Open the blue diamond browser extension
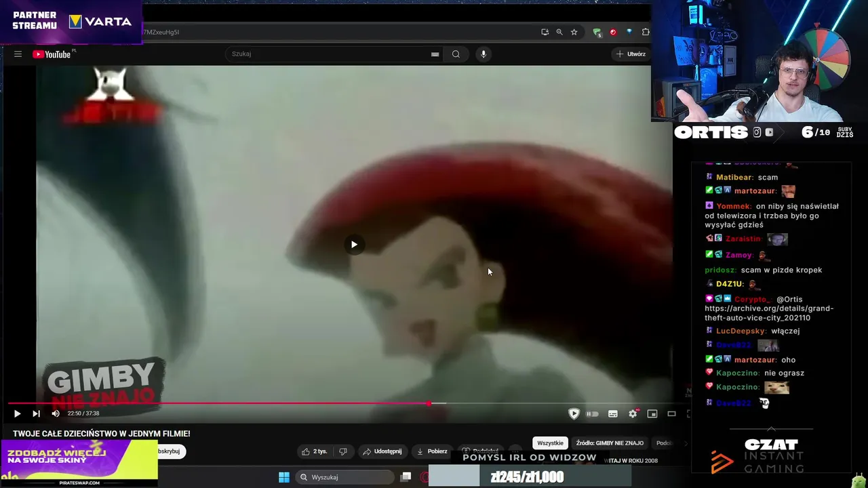Image resolution: width=868 pixels, height=488 pixels. tap(629, 32)
